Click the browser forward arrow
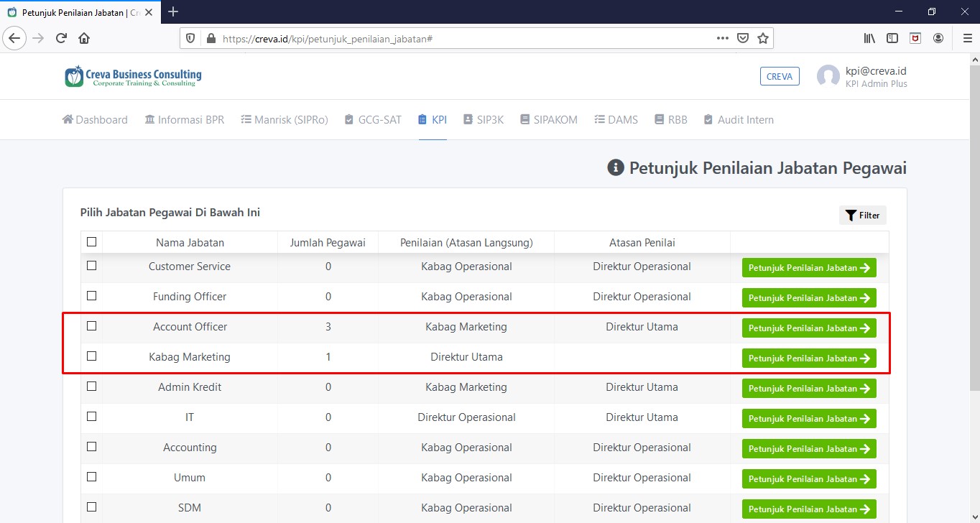 click(38, 38)
